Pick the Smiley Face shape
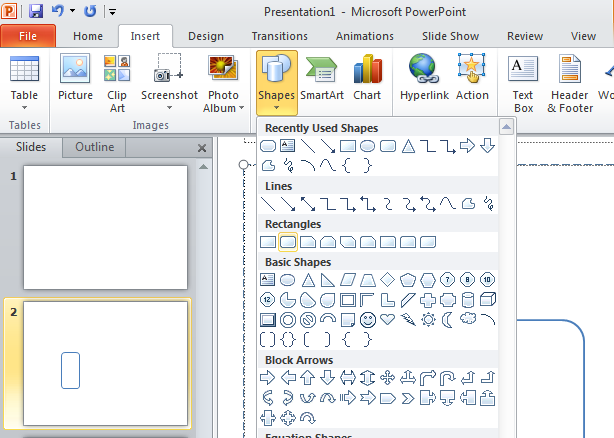 point(368,320)
